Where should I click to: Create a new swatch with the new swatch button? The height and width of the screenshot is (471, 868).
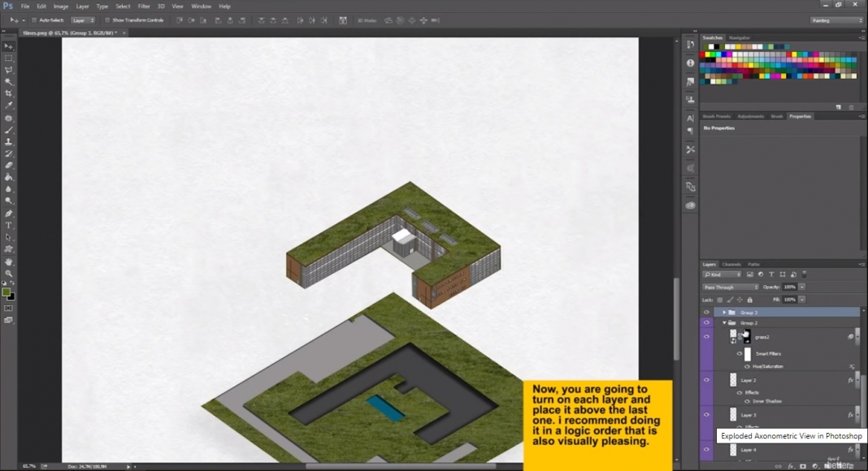click(x=838, y=107)
